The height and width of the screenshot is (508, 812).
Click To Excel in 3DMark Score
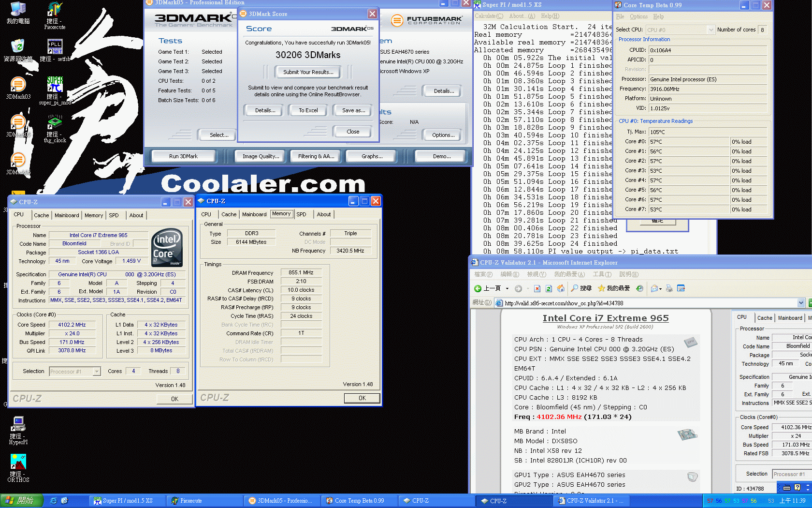308,110
